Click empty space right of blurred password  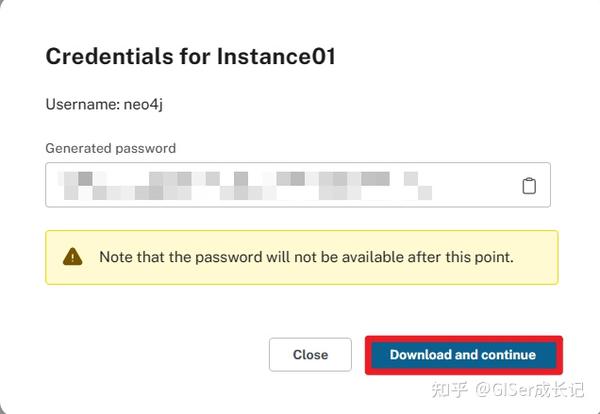(x=474, y=186)
